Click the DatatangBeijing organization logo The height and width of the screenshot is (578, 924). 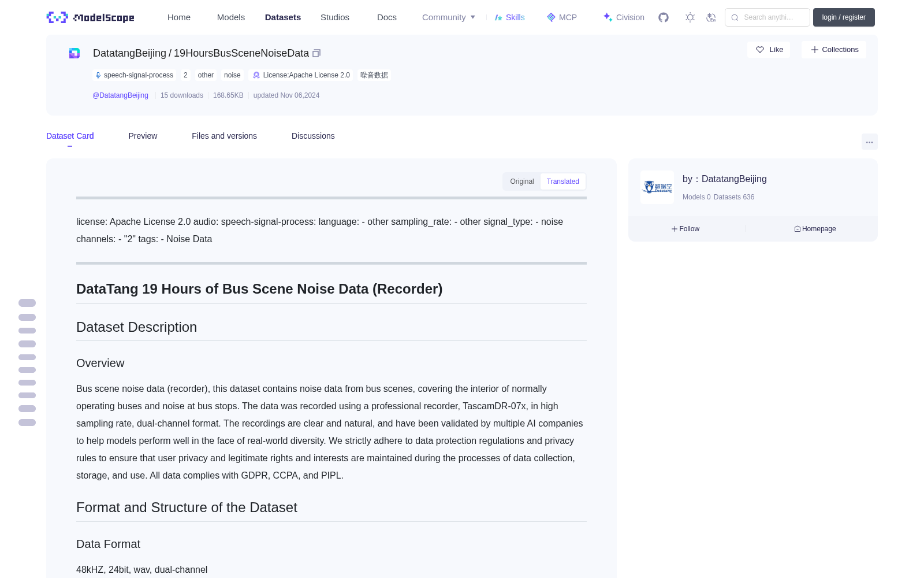click(657, 187)
